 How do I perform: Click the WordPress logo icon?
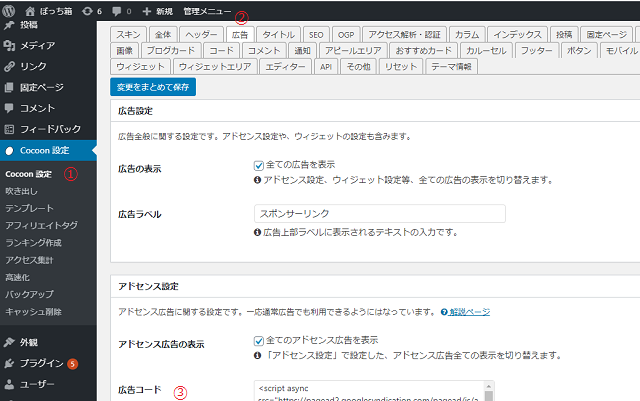[x=10, y=9]
